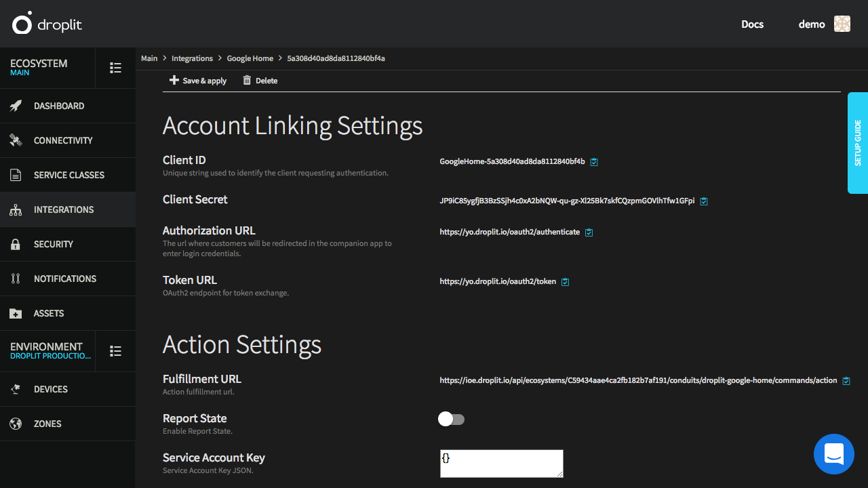This screenshot has height=488, width=868.
Task: Select the Ecosystem MAIN label
Action: click(x=20, y=73)
